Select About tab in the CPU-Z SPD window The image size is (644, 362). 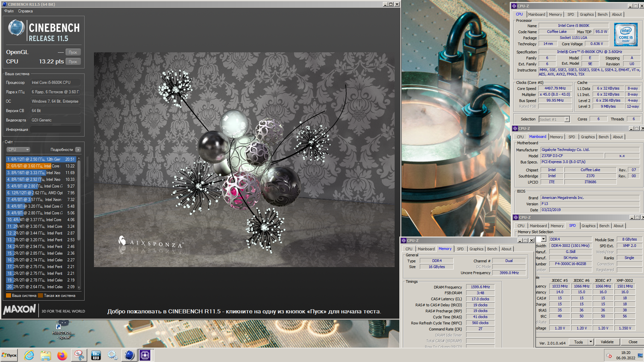(618, 226)
